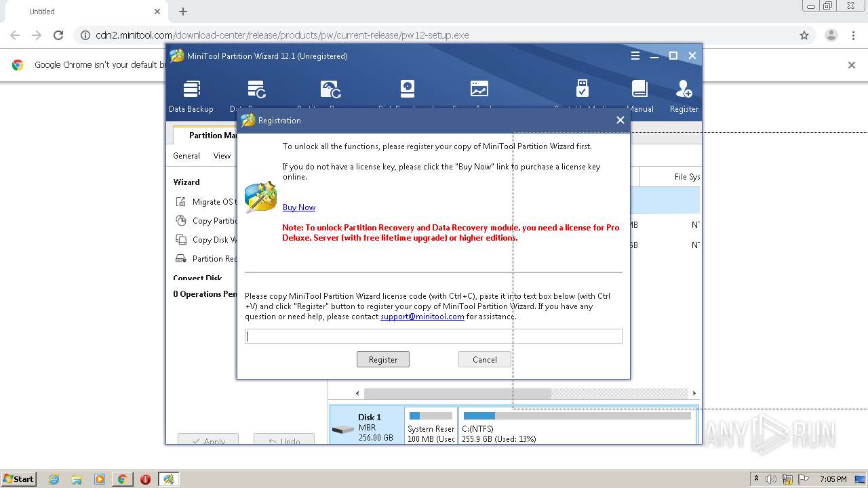The width and height of the screenshot is (868, 488).
Task: Open Chrome profile avatar
Action: [831, 35]
